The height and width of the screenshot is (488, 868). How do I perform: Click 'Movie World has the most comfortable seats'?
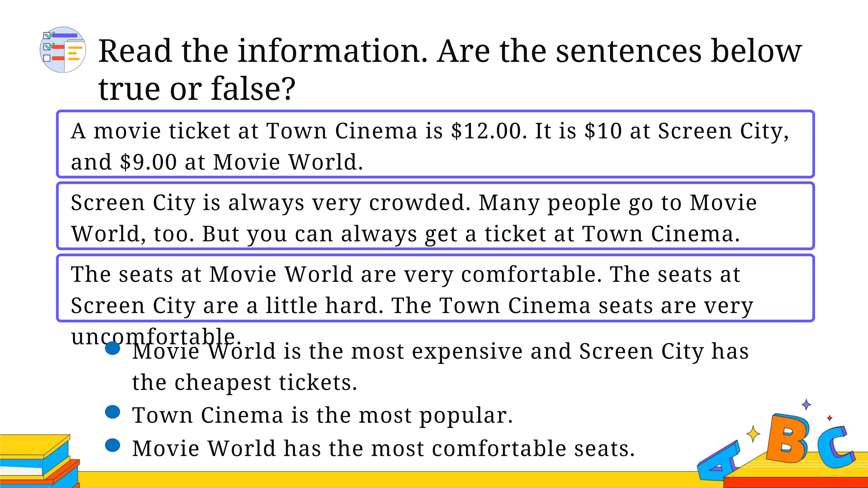click(383, 448)
